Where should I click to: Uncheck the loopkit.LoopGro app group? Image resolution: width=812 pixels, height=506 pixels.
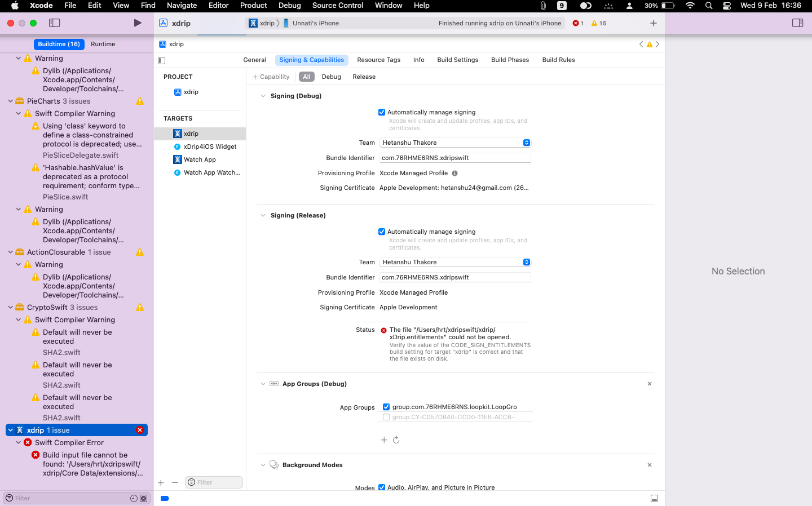pos(386,407)
